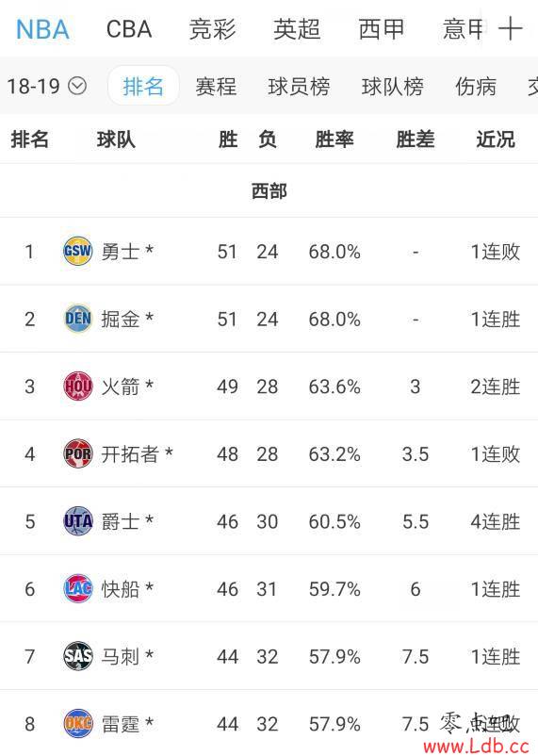
Task: Tap the Clippers LAC team logo
Action: click(78, 588)
